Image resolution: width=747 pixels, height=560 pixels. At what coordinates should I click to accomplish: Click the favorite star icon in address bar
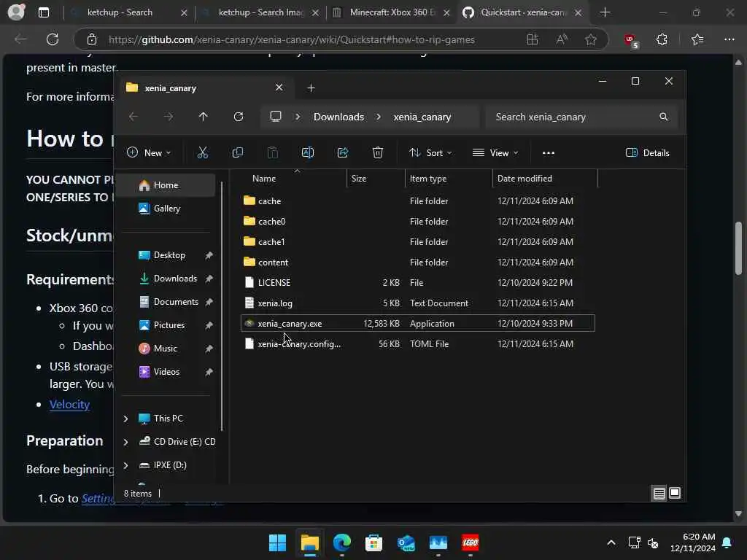coord(591,39)
